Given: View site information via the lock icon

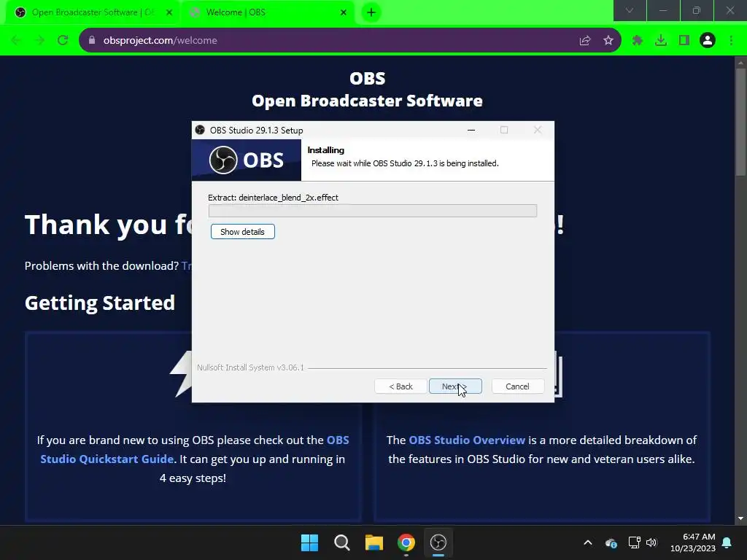Looking at the screenshot, I should [x=92, y=41].
